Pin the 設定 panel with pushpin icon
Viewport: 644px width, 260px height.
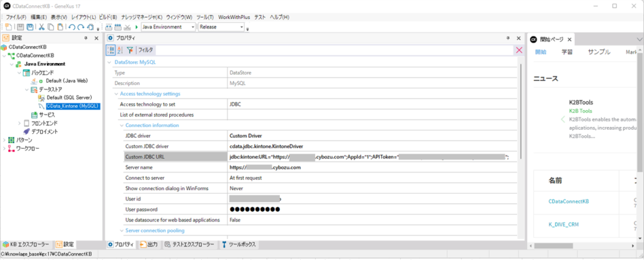point(86,38)
